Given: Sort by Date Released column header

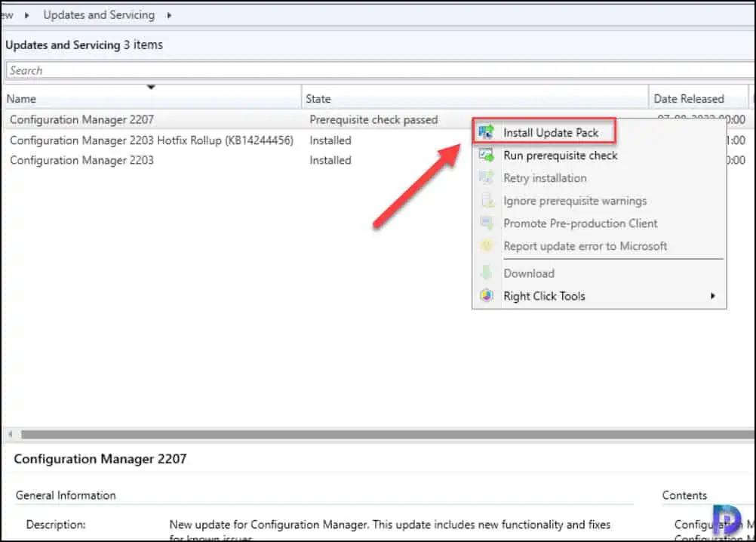Looking at the screenshot, I should (698, 98).
